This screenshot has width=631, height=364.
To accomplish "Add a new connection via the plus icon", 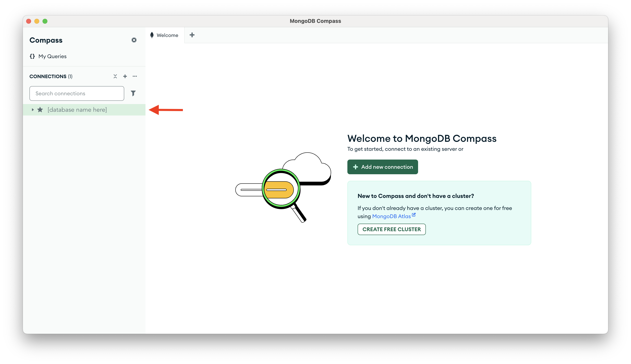I will click(x=125, y=76).
